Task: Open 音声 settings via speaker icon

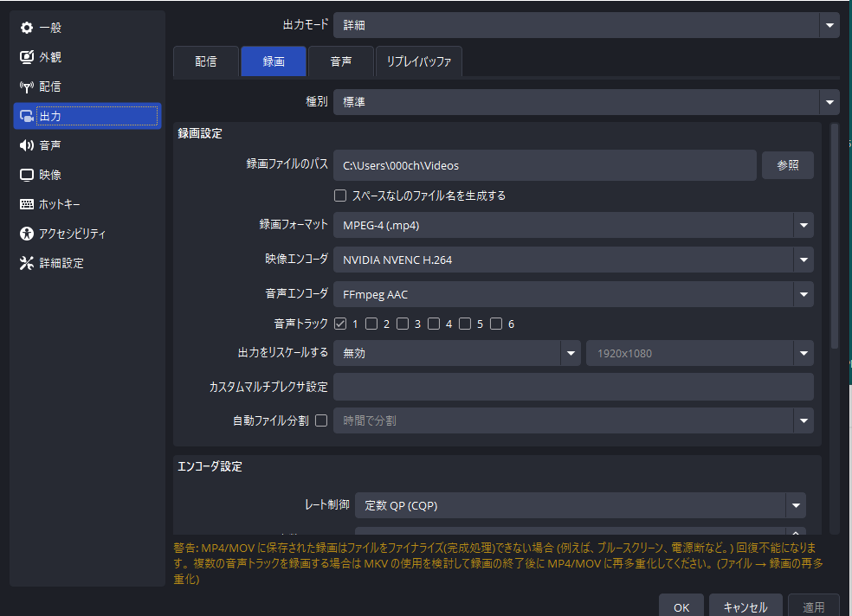Action: 27,145
